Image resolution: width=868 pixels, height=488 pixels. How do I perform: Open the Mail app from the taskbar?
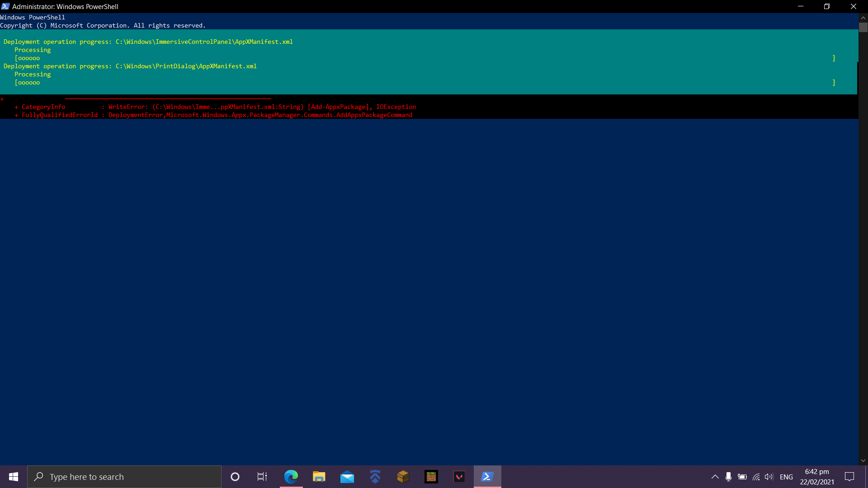(x=347, y=477)
